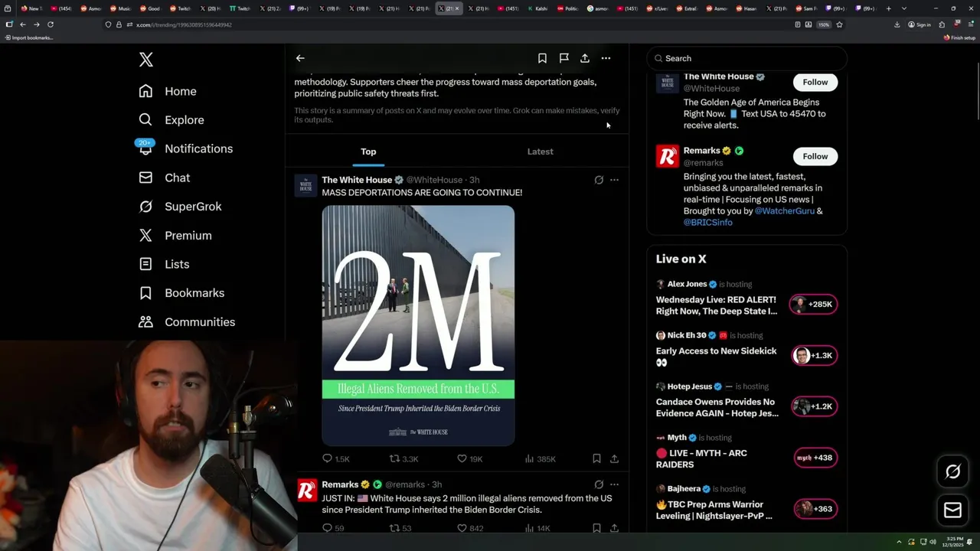Bookmark the White House 2M post
The image size is (980, 551).
pos(596,458)
